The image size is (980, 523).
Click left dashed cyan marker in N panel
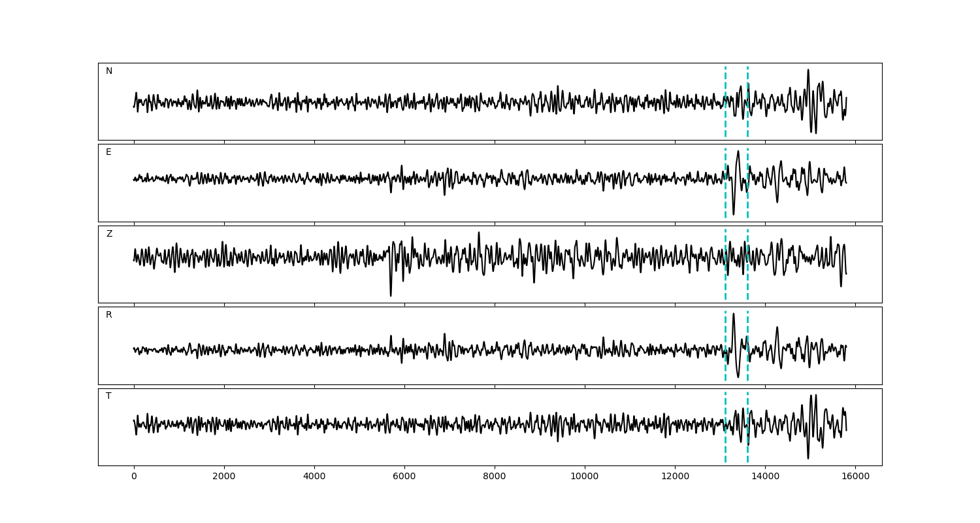pyautogui.click(x=725, y=101)
